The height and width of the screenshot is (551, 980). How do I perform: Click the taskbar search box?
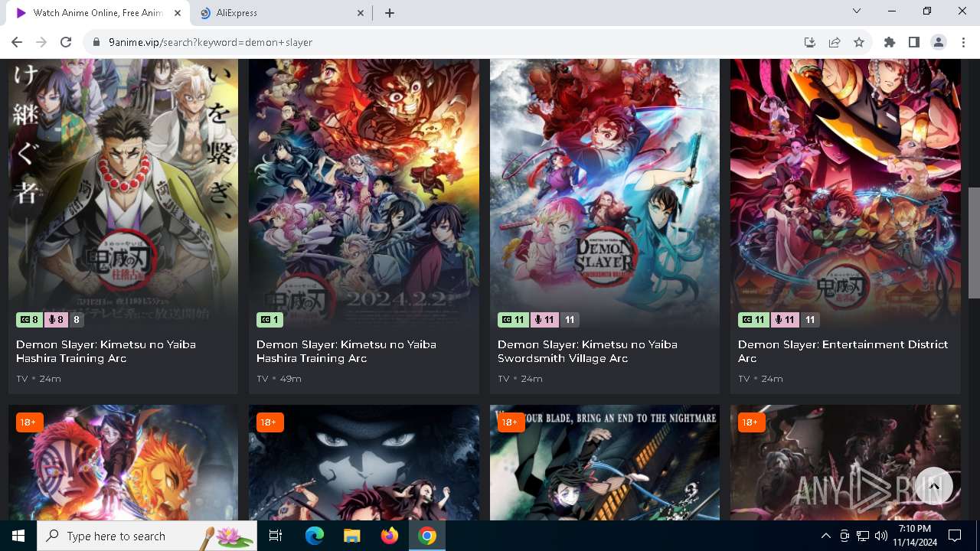click(147, 536)
